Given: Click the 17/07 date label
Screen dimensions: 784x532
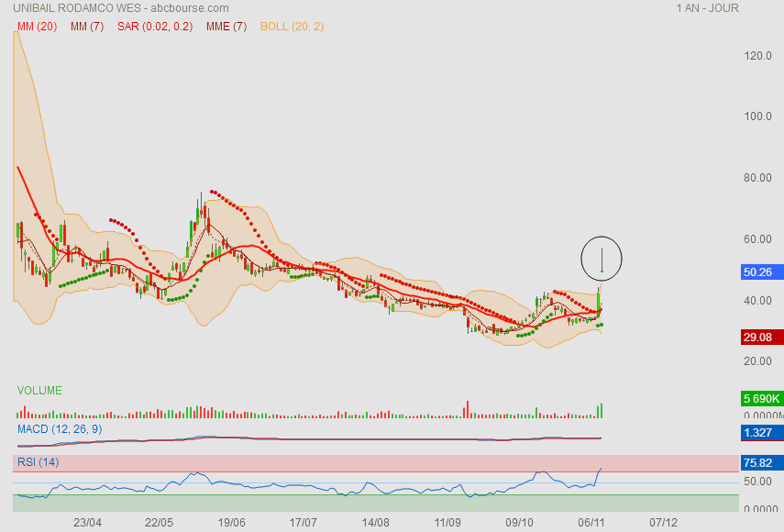Looking at the screenshot, I should coord(303,523).
